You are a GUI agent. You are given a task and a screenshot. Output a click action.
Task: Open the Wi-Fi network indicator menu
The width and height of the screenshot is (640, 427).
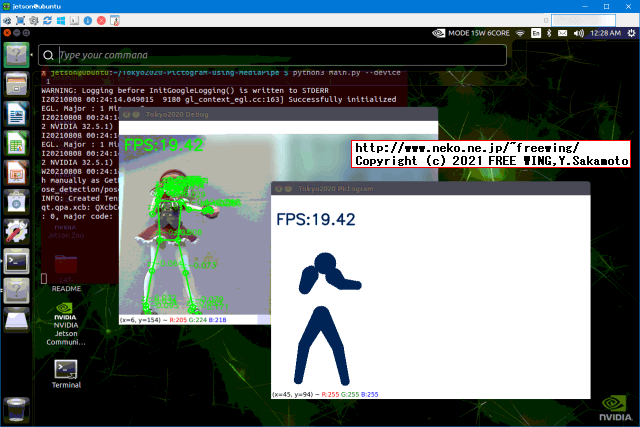[518, 33]
